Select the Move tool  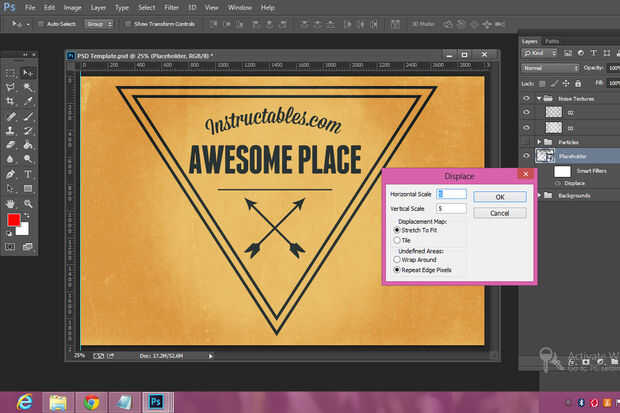click(28, 73)
